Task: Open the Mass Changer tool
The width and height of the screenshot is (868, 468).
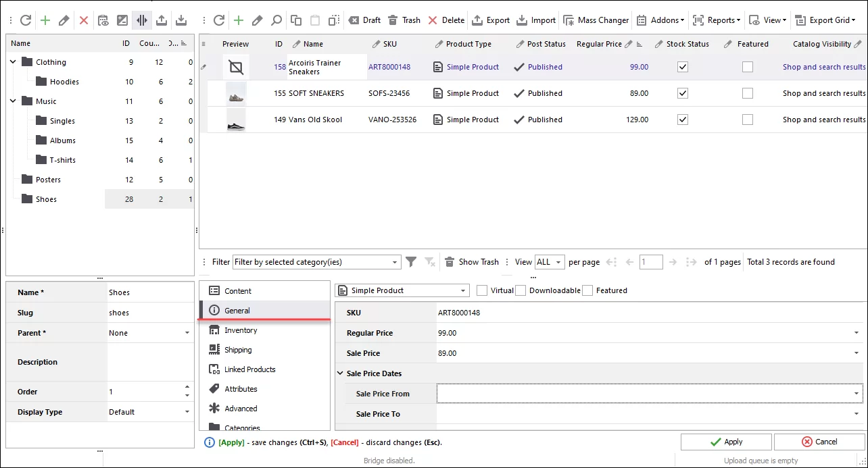Action: (x=596, y=20)
